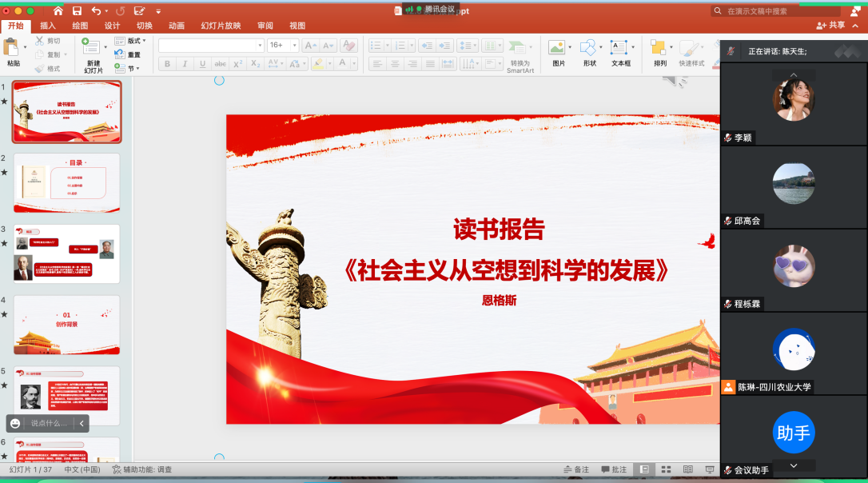Screen dimensions: 868x483
Task: Click the Home icon in the title bar
Action: pos(58,11)
